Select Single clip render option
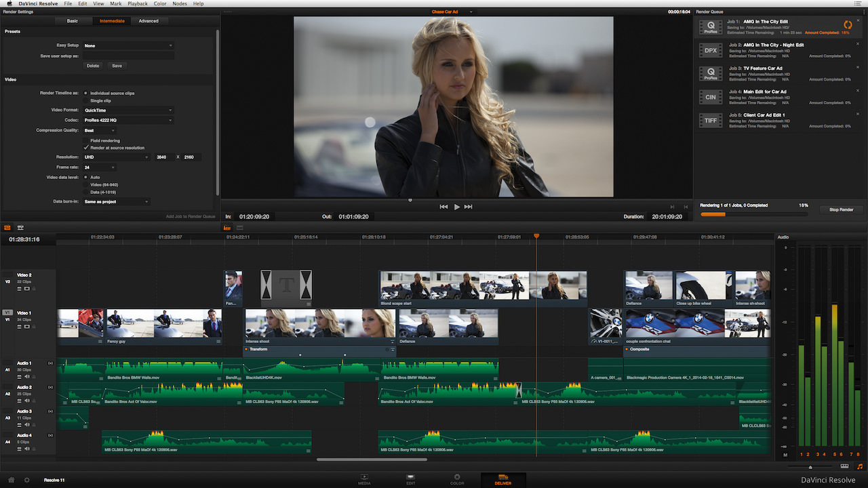Image resolution: width=868 pixels, height=488 pixels. [85, 100]
